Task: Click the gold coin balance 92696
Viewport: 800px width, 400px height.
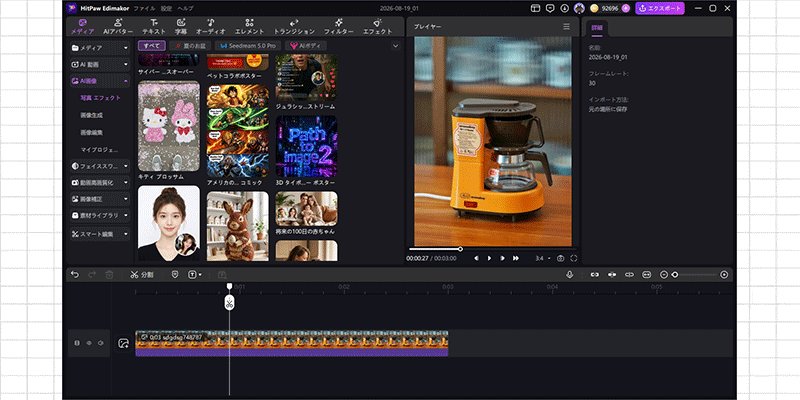Action: coord(605,8)
